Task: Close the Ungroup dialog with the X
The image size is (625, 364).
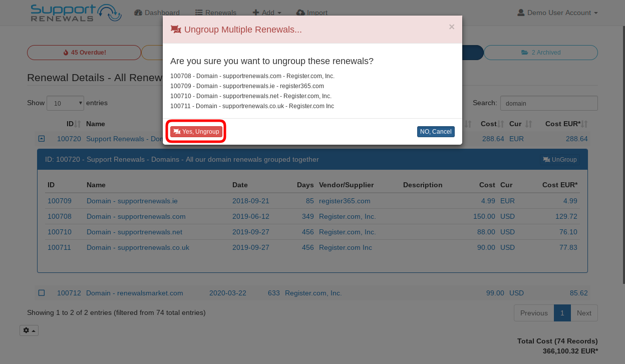Action: coord(452,27)
